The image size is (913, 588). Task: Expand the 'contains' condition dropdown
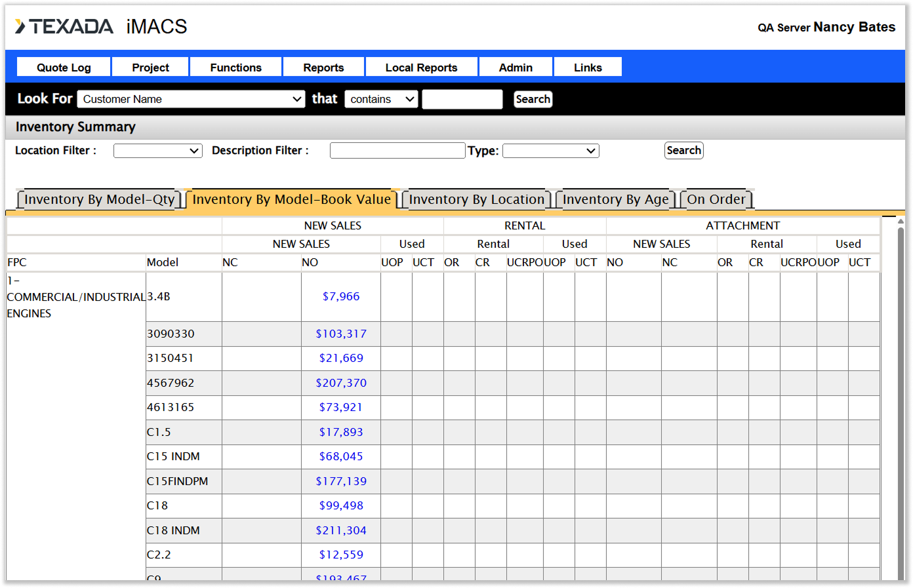381,99
